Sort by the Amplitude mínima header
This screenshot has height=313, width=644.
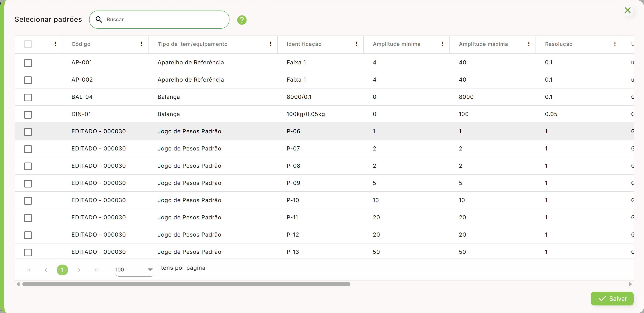(396, 44)
